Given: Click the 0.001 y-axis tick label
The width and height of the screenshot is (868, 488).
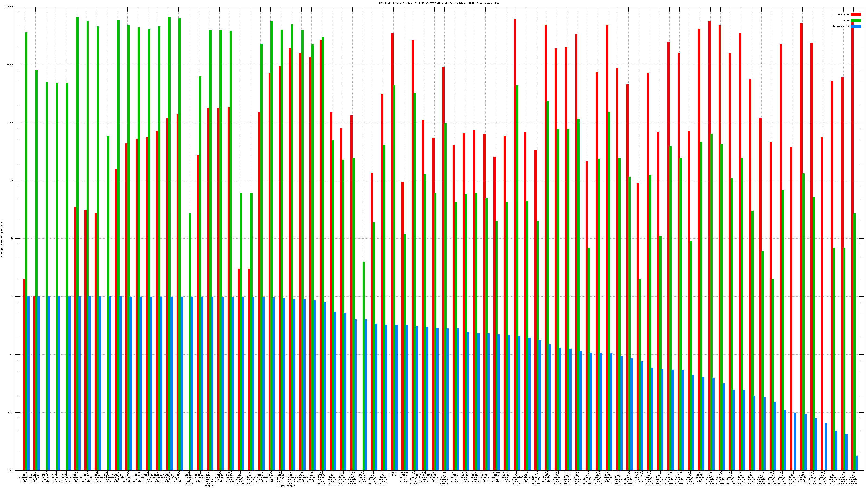Looking at the screenshot, I should tap(11, 470).
